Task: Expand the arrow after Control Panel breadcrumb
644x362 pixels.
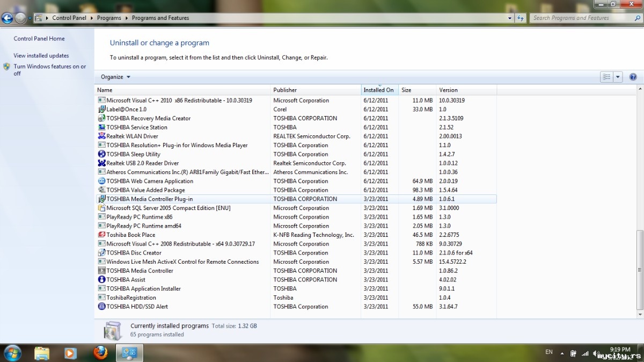Action: pyautogui.click(x=92, y=18)
